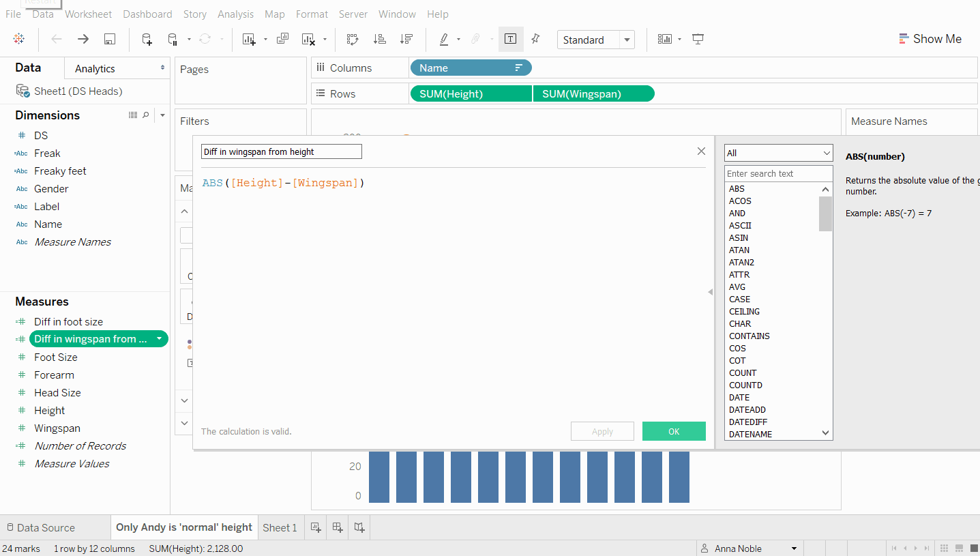Viewport: 980px width, 556px height.
Task: Toggle the Fix Axes pin button
Action: point(535,40)
